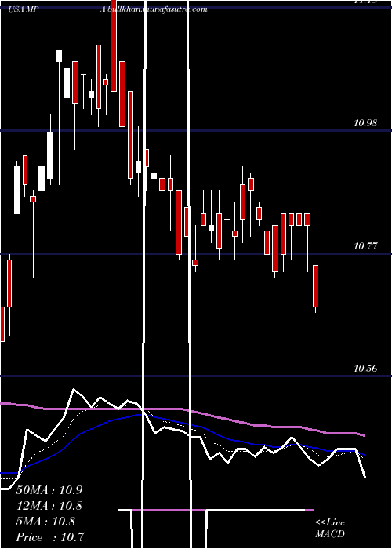Click the tall white candle near 10.98 line
The image size is (392, 549).
50,155
